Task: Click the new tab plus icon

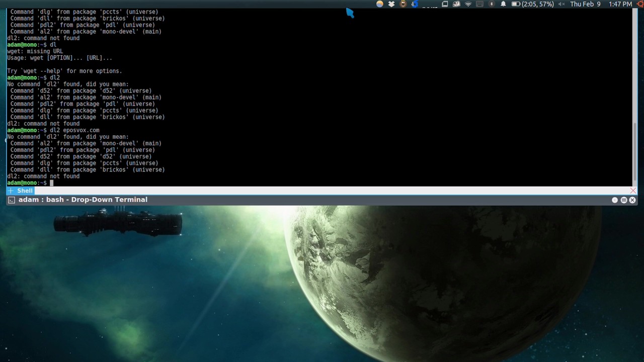Action: click(x=11, y=191)
